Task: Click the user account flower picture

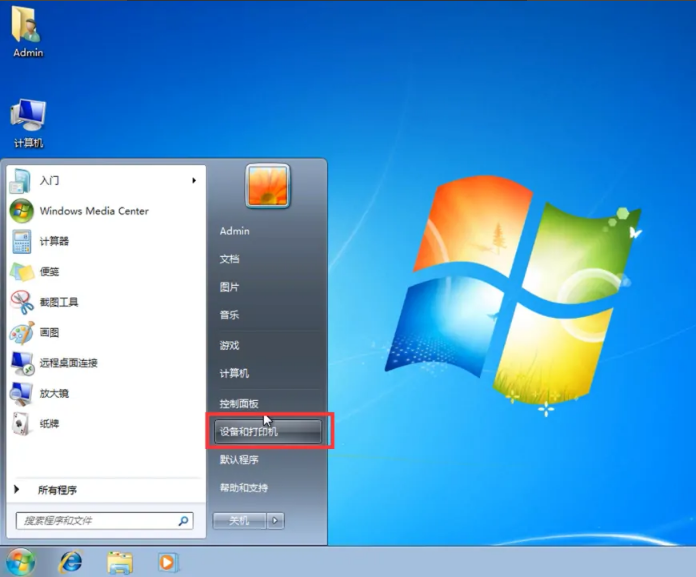Action: pyautogui.click(x=268, y=186)
